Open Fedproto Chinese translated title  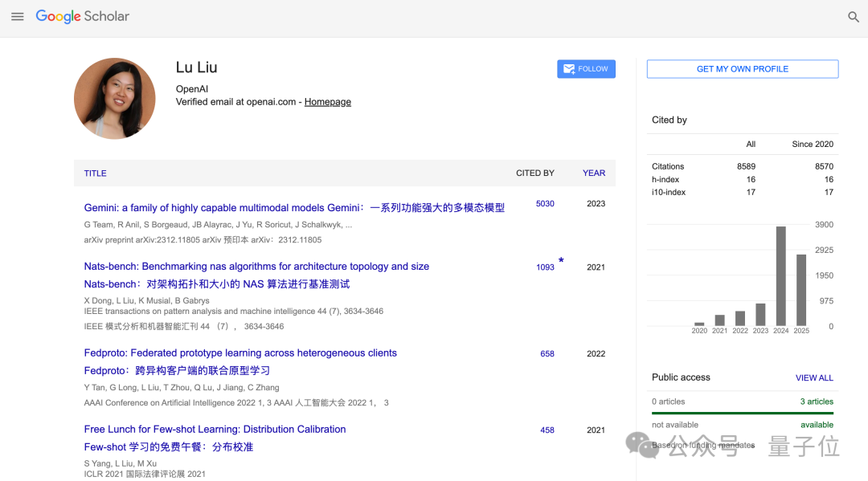pos(177,370)
